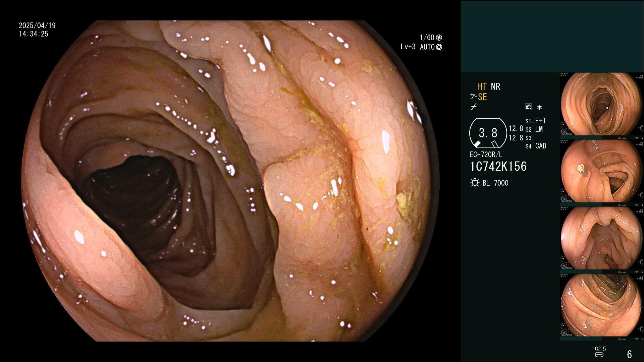Click the asterisk indicator icon
Image resolution: width=644 pixels, height=362 pixels.
click(539, 108)
